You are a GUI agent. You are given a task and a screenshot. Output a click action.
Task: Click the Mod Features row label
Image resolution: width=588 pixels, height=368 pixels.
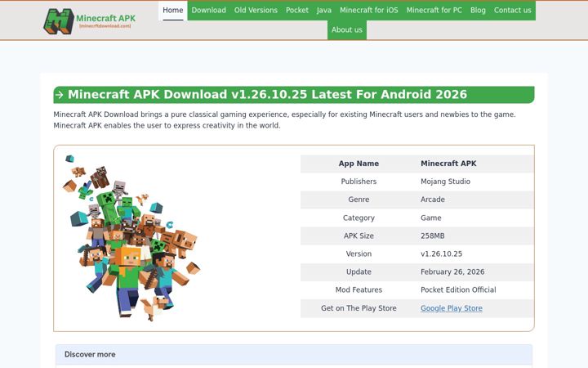click(x=359, y=289)
